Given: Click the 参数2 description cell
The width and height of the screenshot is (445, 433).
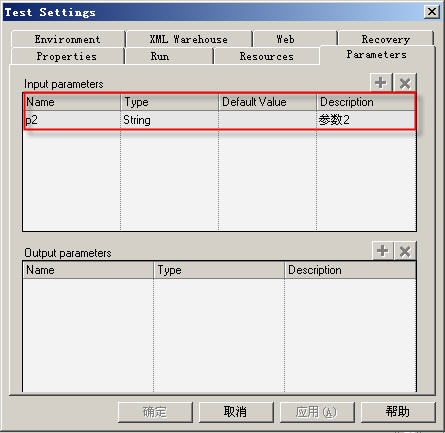Looking at the screenshot, I should 366,120.
